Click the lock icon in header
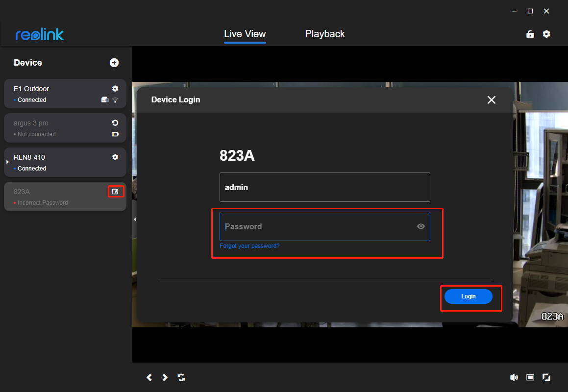568x392 pixels. pyautogui.click(x=530, y=34)
